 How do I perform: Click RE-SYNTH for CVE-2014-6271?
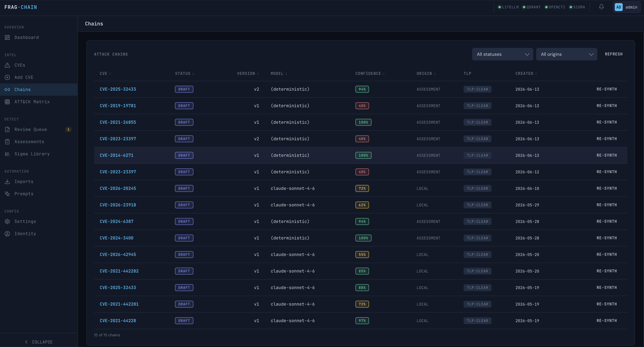click(x=607, y=155)
